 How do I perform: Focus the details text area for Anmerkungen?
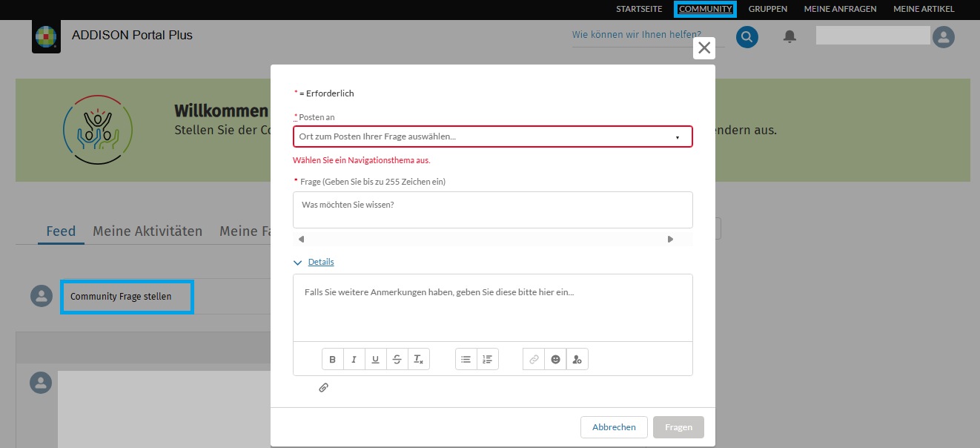coord(493,308)
